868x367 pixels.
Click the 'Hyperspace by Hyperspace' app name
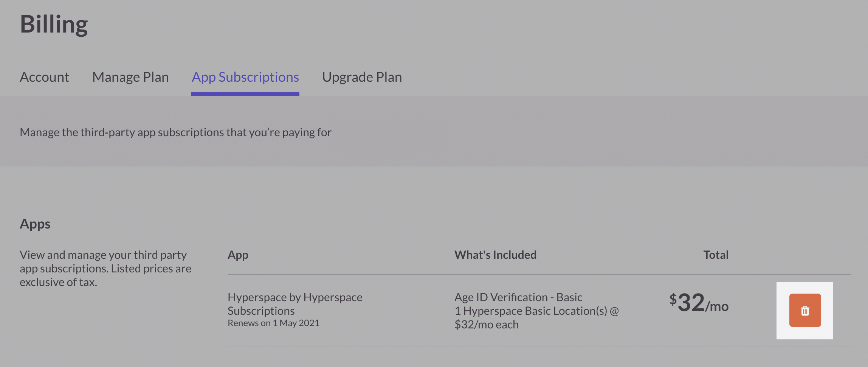295,297
